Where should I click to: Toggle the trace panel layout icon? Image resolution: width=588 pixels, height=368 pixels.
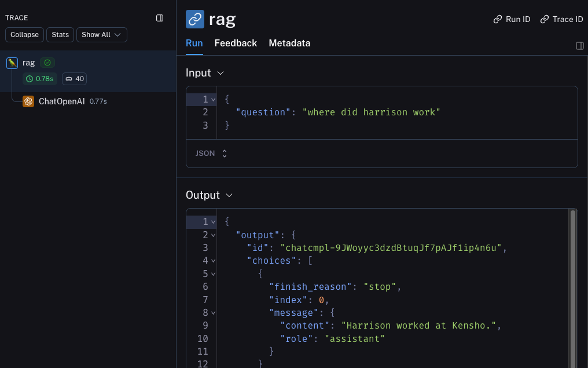pos(160,18)
